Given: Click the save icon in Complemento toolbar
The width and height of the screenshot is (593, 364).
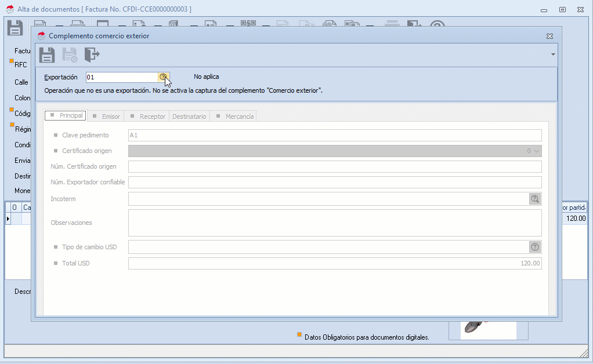Looking at the screenshot, I should click(46, 55).
